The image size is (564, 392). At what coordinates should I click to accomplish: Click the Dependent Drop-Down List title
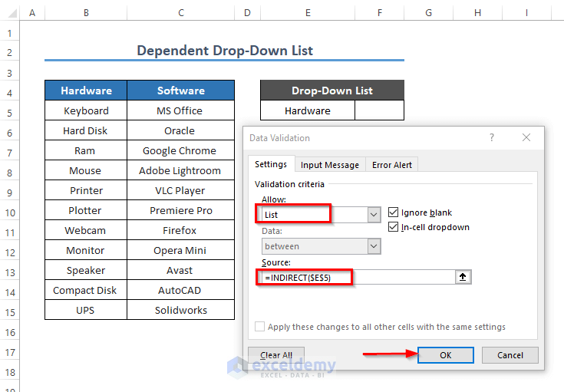pos(225,51)
